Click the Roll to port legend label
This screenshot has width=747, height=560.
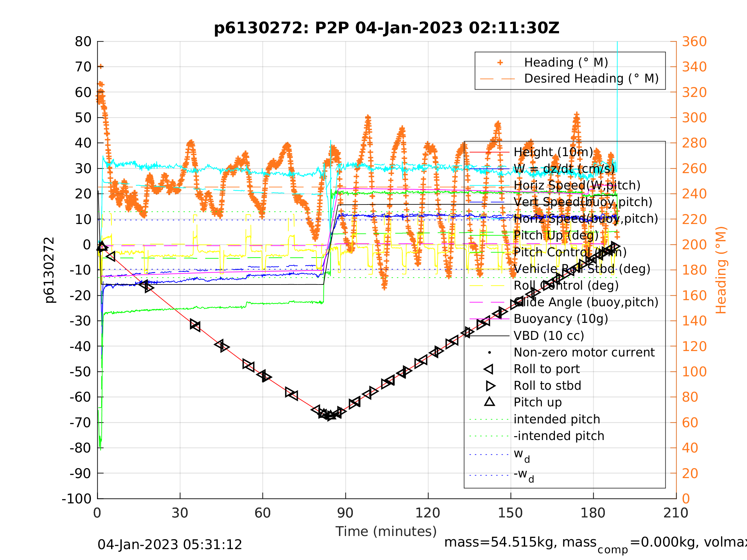547,369
